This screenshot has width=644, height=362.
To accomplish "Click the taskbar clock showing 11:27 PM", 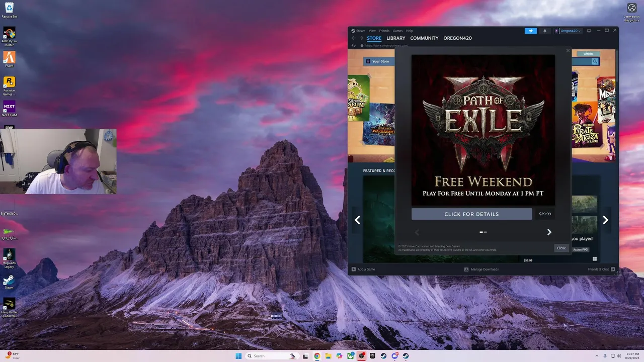I will click(x=633, y=356).
